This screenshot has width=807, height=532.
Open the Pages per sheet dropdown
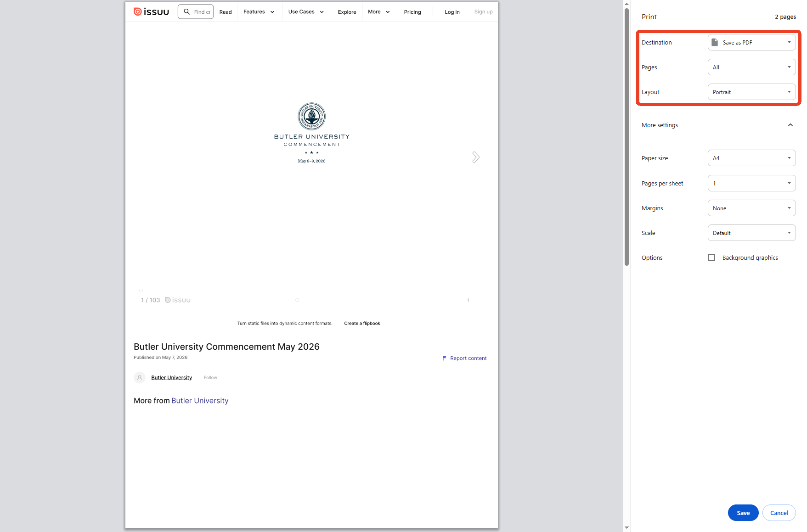751,183
